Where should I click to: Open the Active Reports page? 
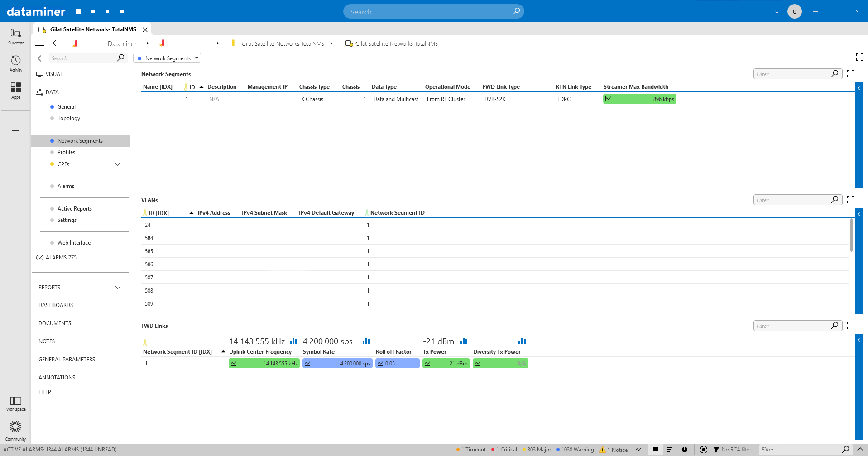point(74,209)
